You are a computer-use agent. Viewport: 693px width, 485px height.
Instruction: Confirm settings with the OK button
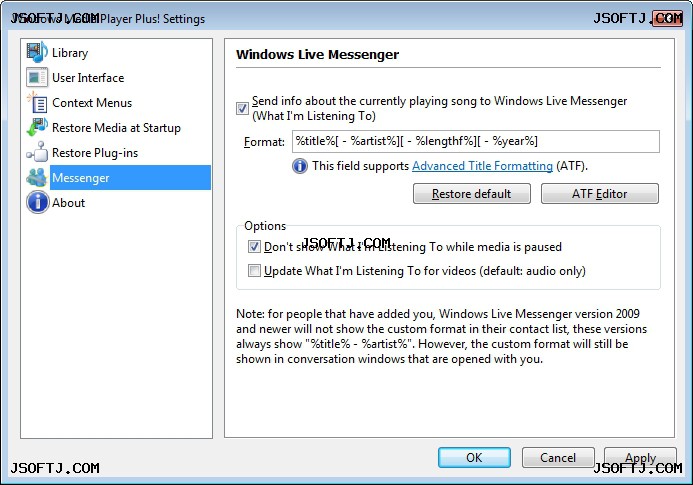(x=474, y=458)
